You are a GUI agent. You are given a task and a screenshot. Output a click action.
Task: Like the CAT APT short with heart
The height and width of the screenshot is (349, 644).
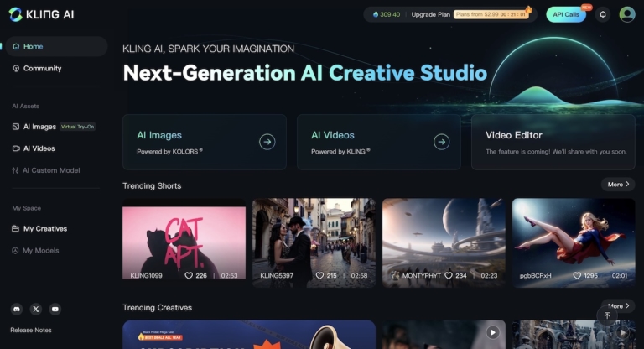tap(189, 275)
